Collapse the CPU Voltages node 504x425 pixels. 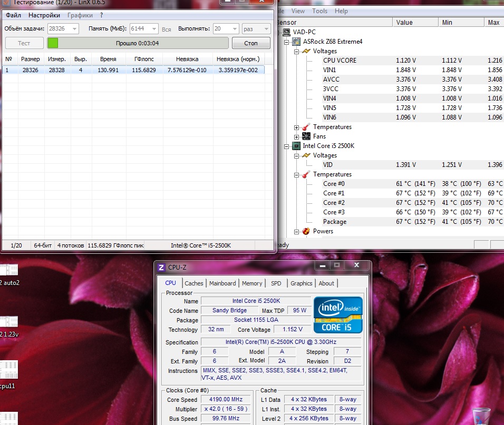click(x=296, y=156)
